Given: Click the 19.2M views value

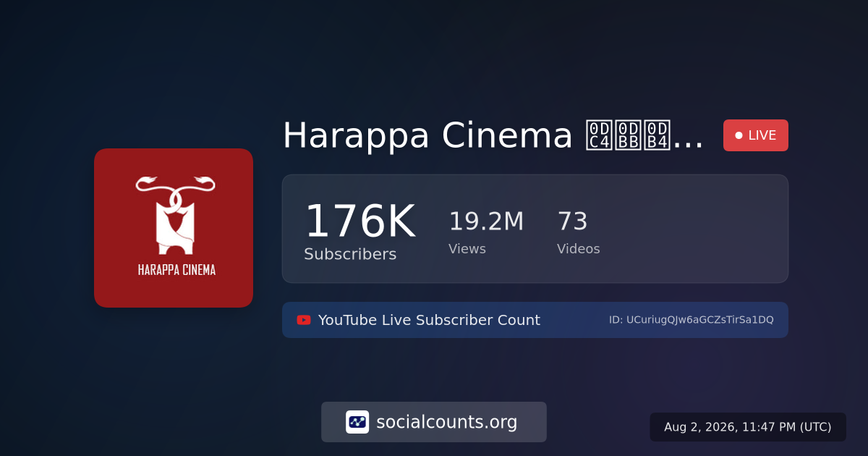Looking at the screenshot, I should (486, 221).
